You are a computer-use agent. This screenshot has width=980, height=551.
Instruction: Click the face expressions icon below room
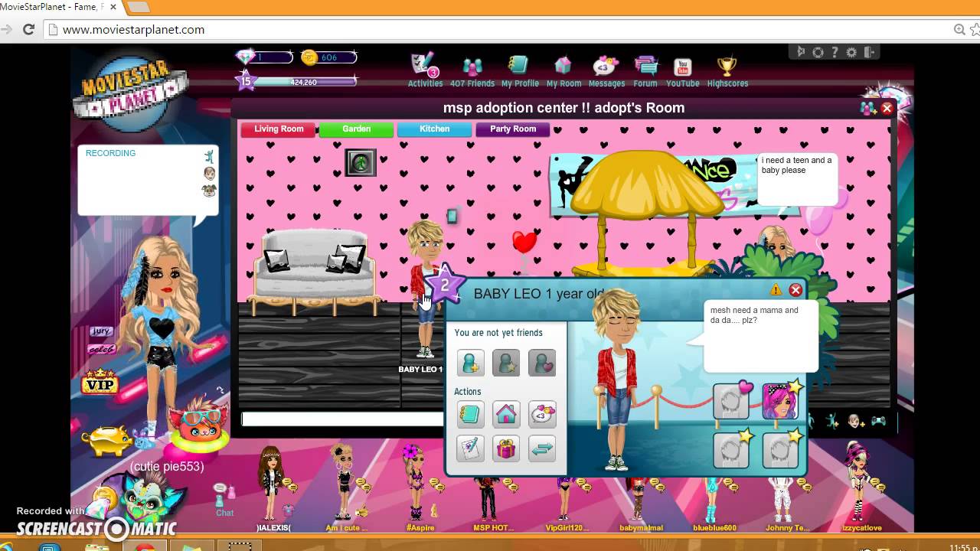(x=854, y=421)
